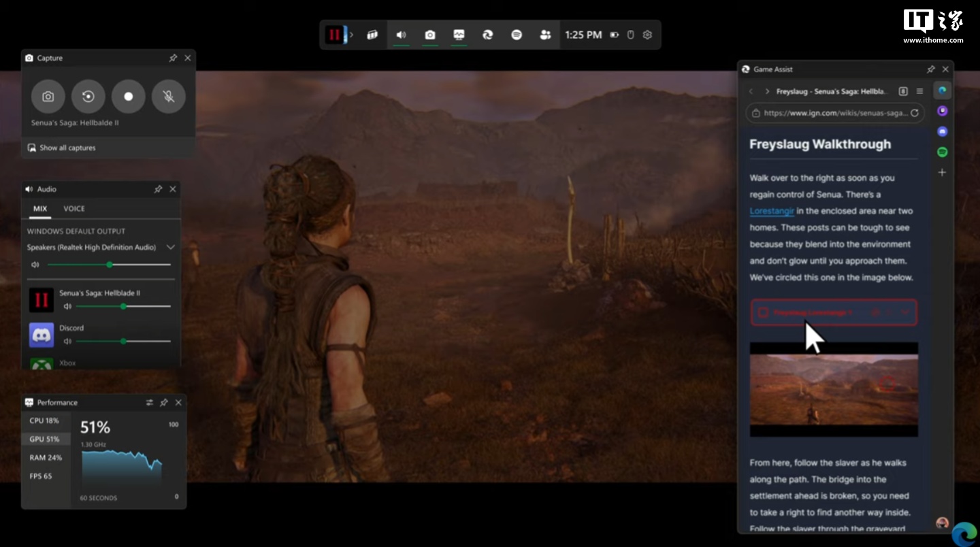Screen dimensions: 980x547
Task: Toggle microphone in Capture widget
Action: coord(169,97)
